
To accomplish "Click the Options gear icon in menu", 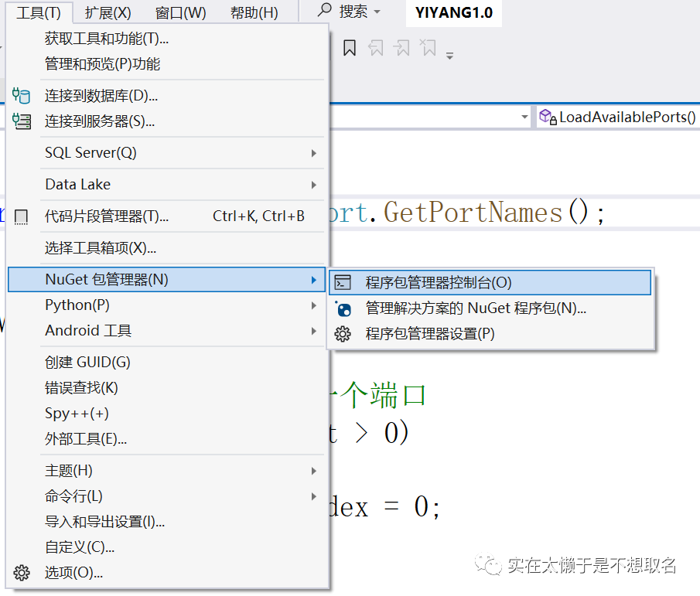I will click(22, 573).
